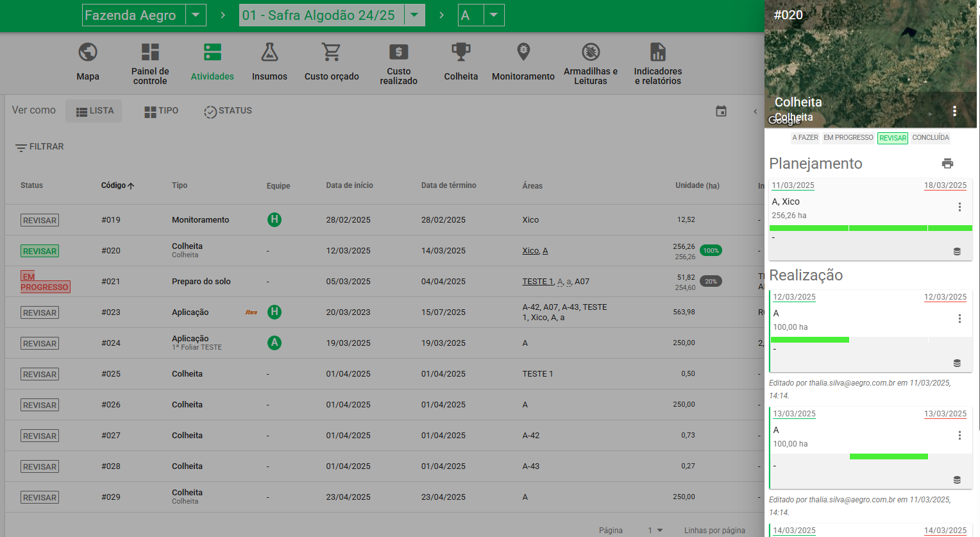The height and width of the screenshot is (537, 980).
Task: Set activity status to EM PROGRESSO
Action: pos(849,137)
